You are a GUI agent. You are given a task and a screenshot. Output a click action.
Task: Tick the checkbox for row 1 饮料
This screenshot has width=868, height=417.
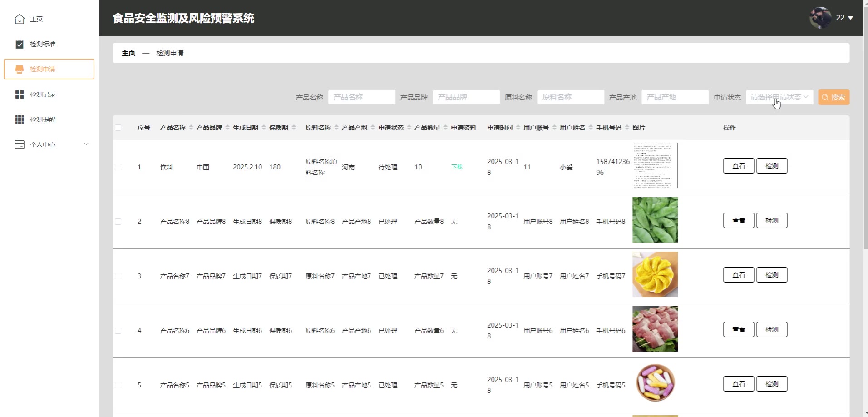118,167
